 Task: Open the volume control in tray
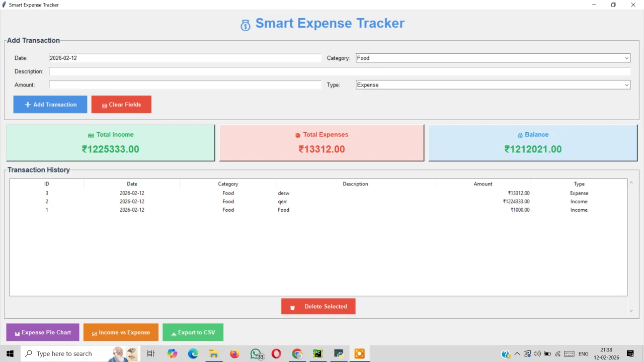537,354
